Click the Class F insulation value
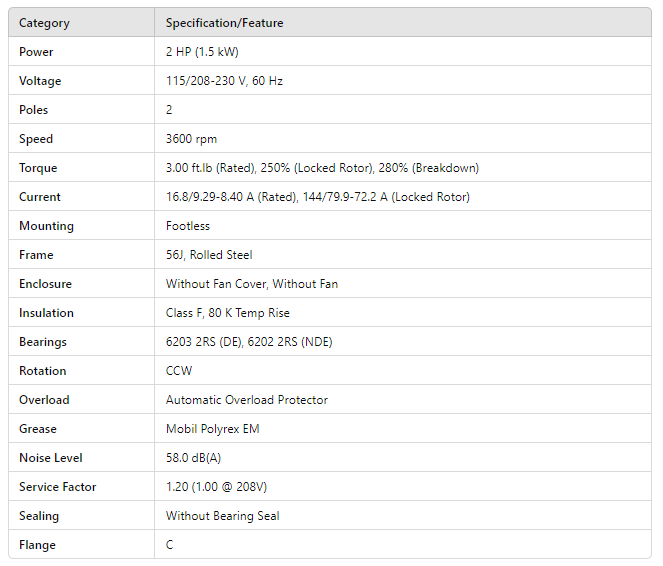The image size is (663, 566). 227,313
